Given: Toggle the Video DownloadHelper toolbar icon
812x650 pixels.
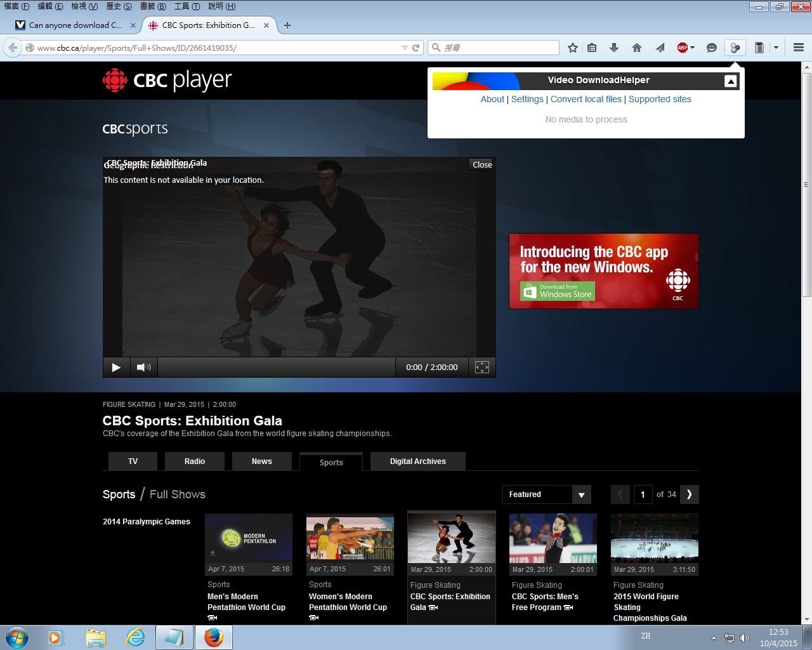Looking at the screenshot, I should (x=735, y=48).
